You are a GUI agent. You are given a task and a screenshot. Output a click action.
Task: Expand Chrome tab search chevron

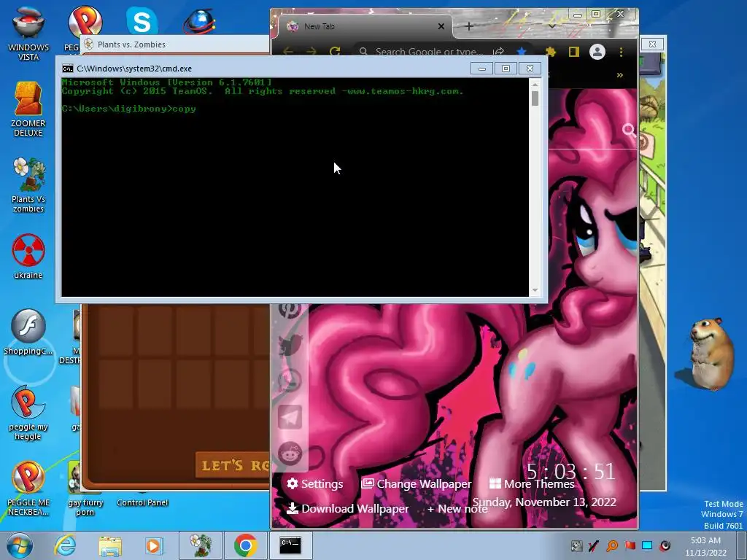[551, 26]
